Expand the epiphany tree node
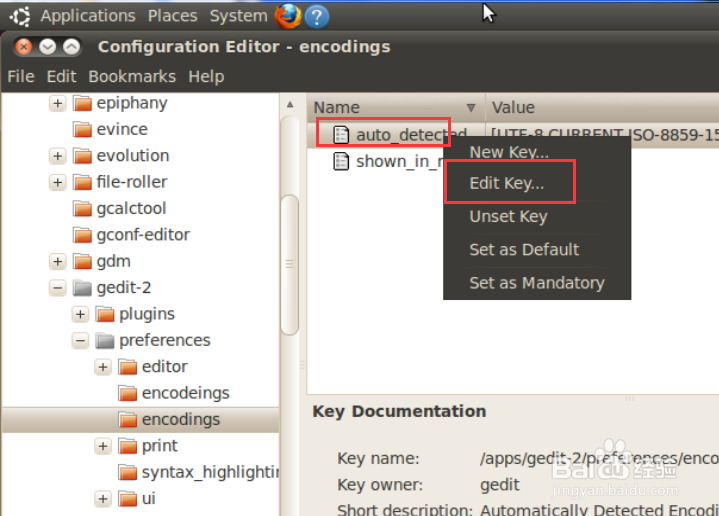 (58, 103)
